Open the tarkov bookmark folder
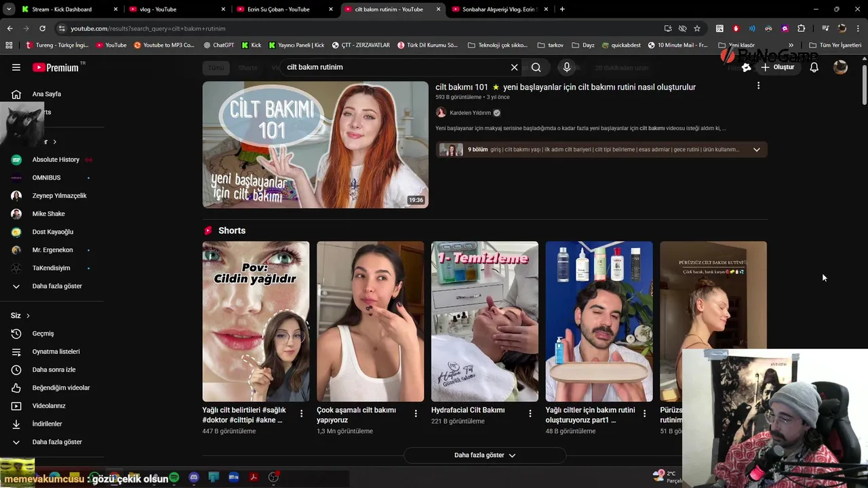The image size is (868, 488). 550,45
